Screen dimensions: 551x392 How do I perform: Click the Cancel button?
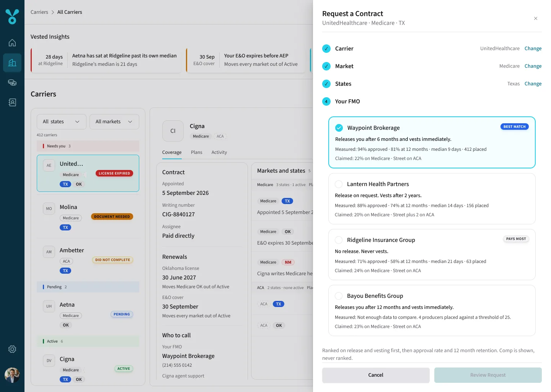pyautogui.click(x=376, y=375)
